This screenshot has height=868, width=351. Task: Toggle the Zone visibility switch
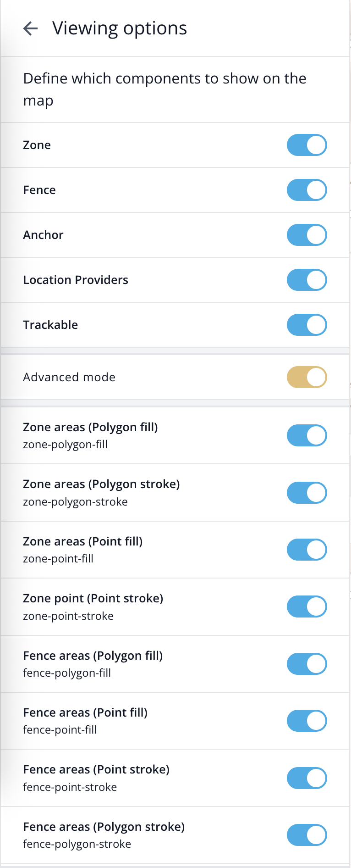pos(307,145)
